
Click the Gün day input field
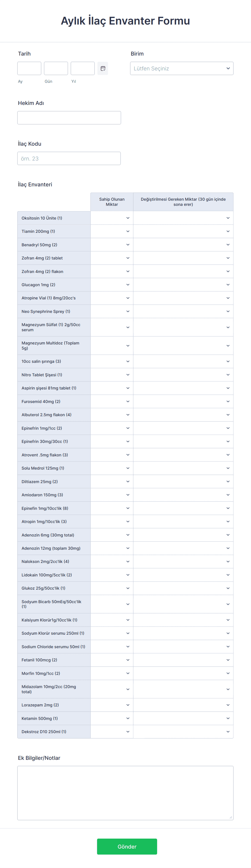tap(56, 69)
